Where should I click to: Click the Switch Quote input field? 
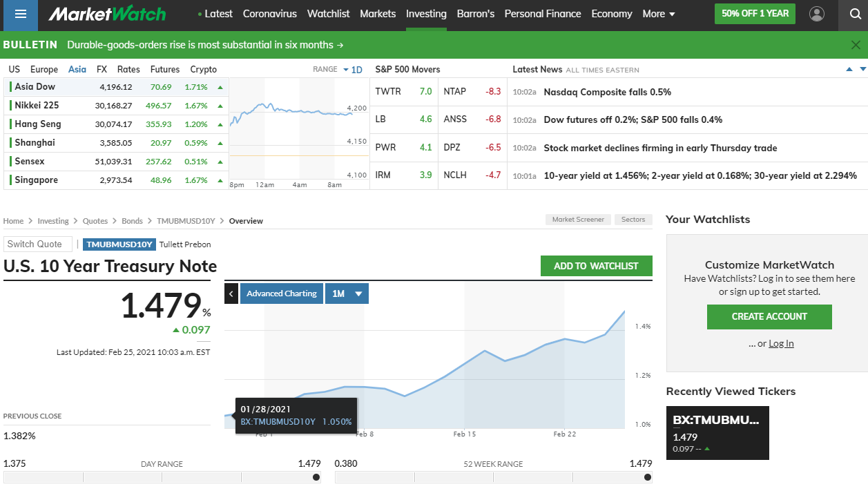[x=37, y=244]
